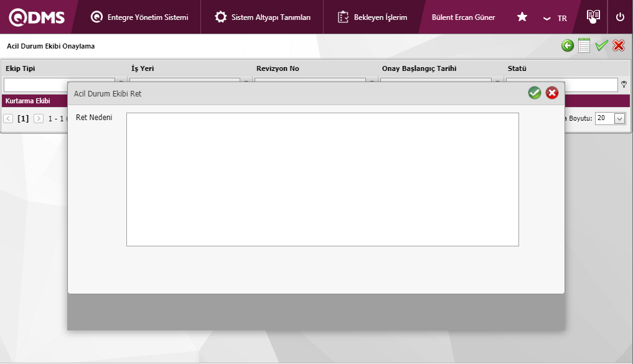Confirm rejection with dialog green check
Image resolution: width=633 pixels, height=364 pixels.
coord(534,93)
